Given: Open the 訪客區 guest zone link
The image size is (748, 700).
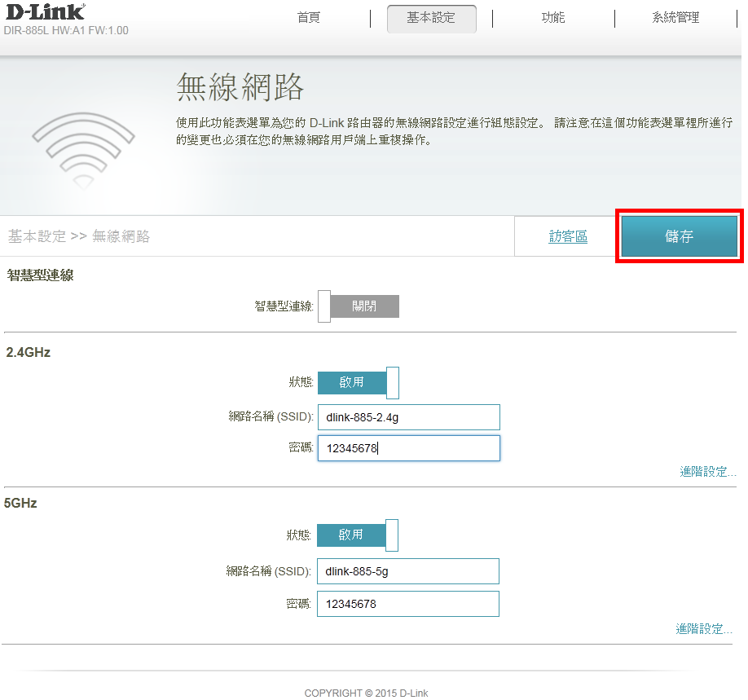Looking at the screenshot, I should (x=568, y=237).
